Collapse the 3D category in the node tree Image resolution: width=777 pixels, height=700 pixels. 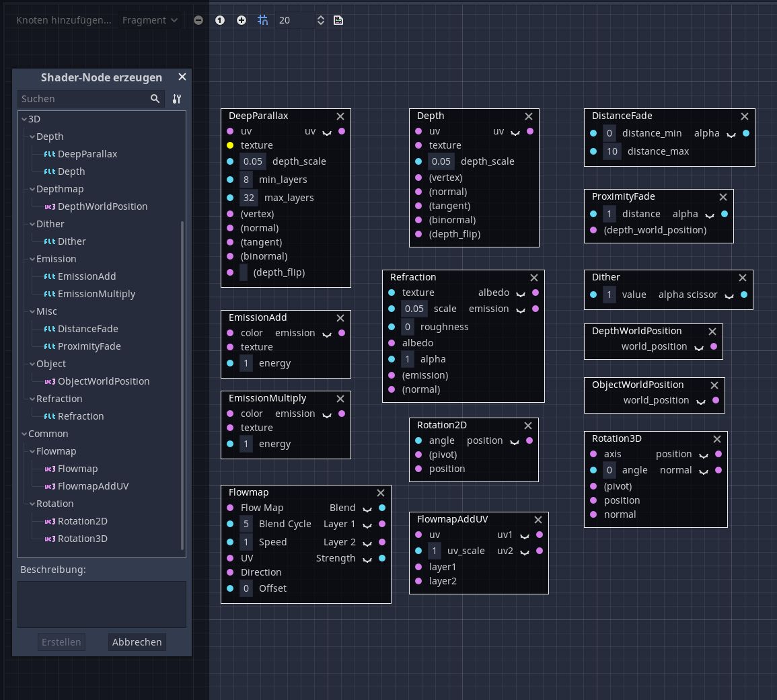tap(24, 118)
